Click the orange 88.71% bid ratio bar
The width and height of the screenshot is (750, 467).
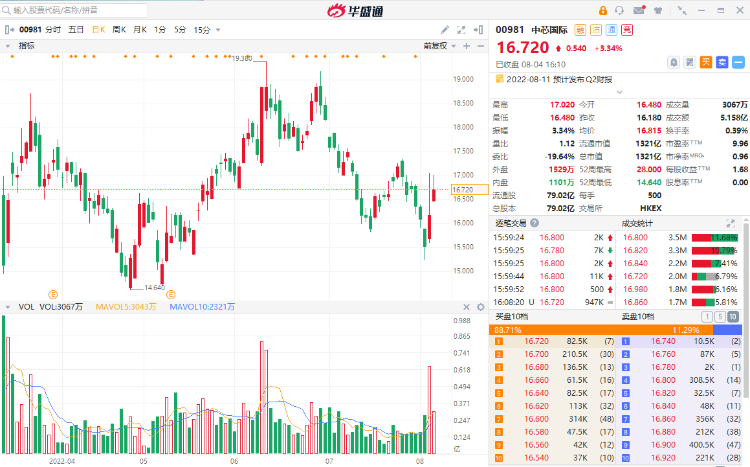tap(601, 330)
